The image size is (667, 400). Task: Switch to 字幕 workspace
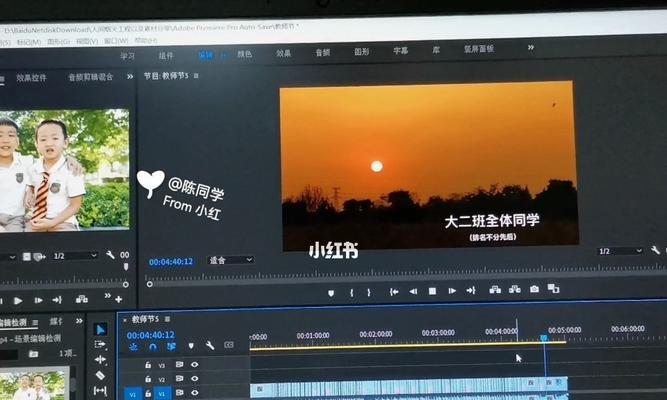coord(400,51)
